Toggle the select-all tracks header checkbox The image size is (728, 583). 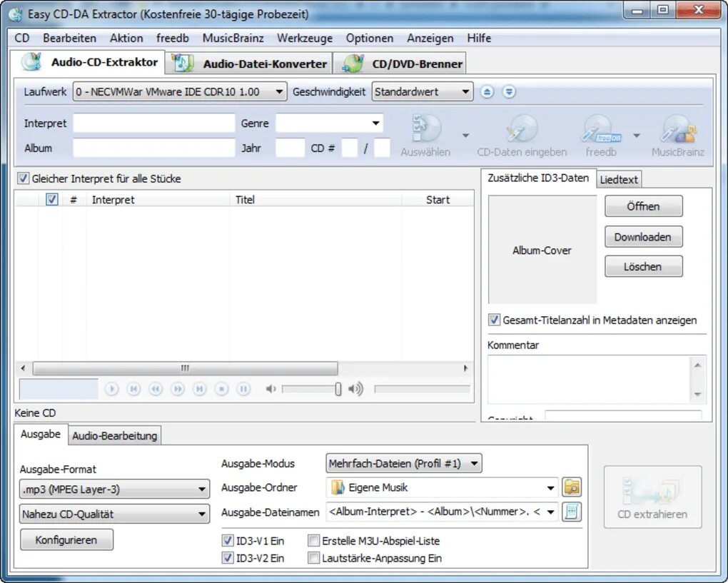(51, 199)
